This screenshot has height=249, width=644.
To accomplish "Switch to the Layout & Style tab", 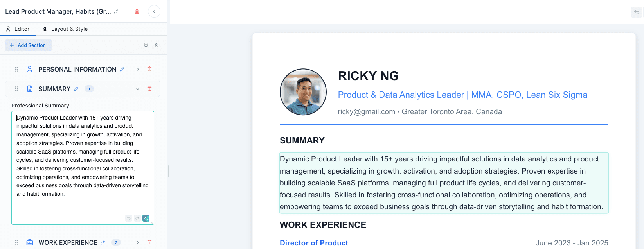I will (x=65, y=29).
